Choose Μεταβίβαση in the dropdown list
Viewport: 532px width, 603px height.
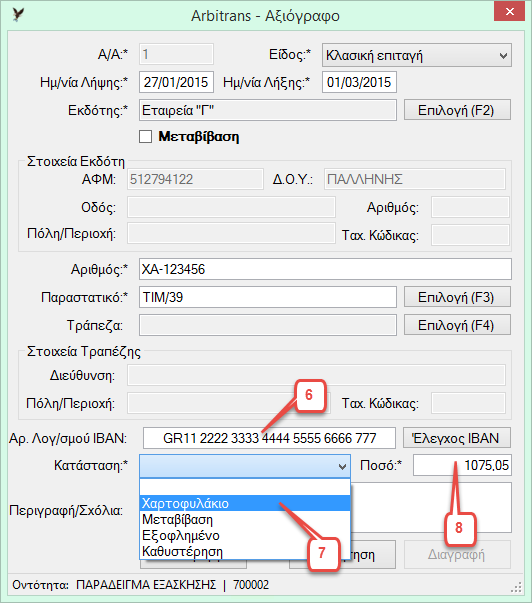(245, 520)
